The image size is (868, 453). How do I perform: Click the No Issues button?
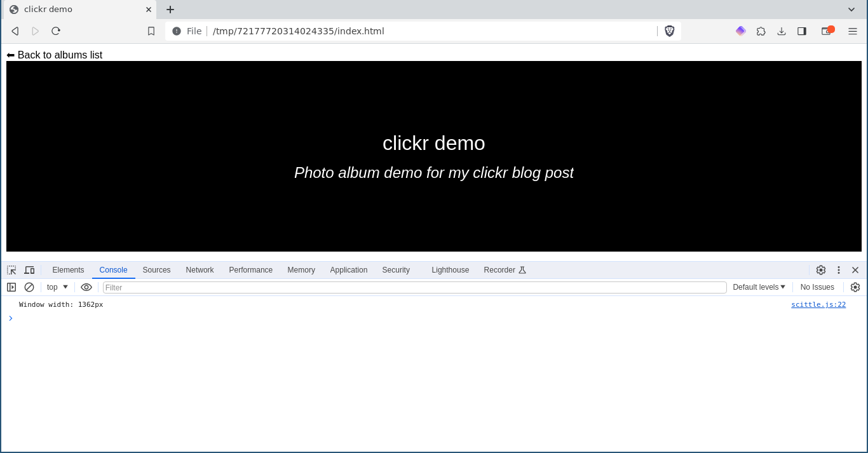[817, 287]
